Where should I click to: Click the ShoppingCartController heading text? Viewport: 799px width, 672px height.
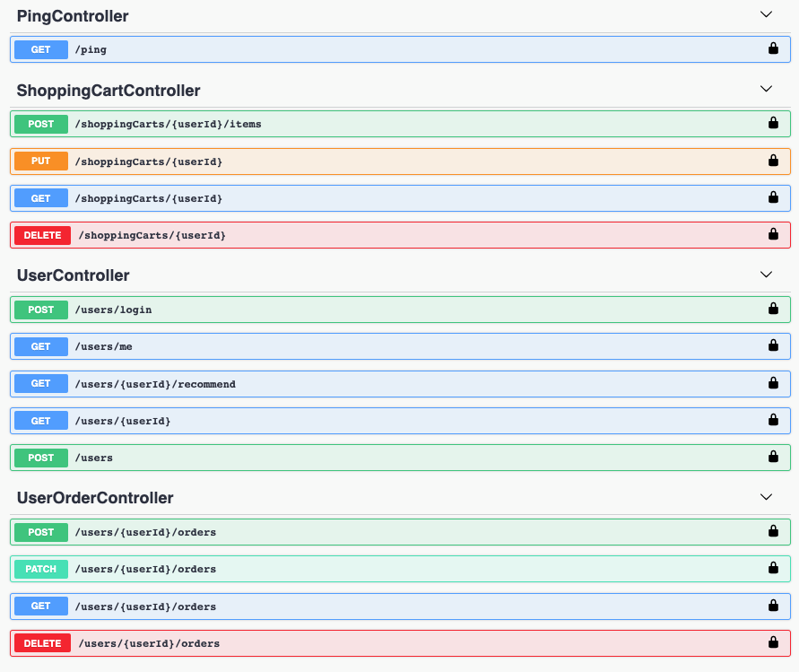pos(109,91)
